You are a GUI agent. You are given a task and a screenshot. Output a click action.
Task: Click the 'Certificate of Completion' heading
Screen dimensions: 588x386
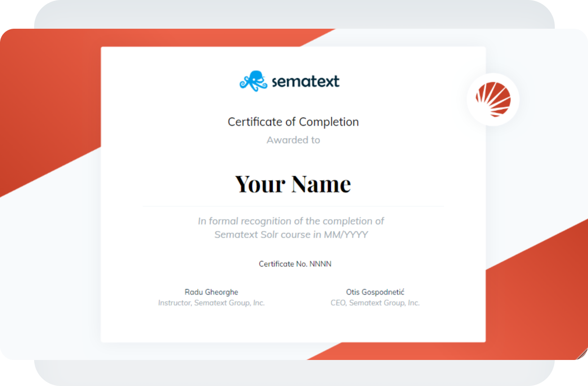(293, 122)
